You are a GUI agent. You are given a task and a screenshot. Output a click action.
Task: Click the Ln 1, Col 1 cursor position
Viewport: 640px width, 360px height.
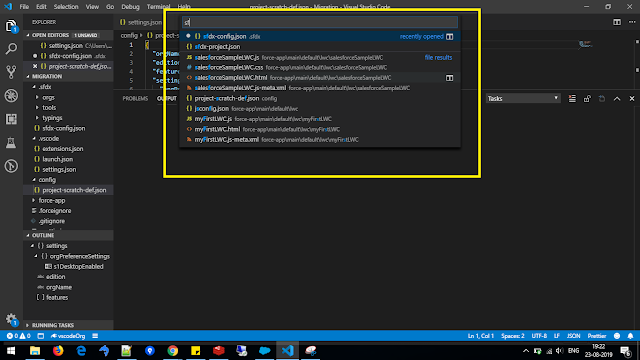click(x=481, y=336)
